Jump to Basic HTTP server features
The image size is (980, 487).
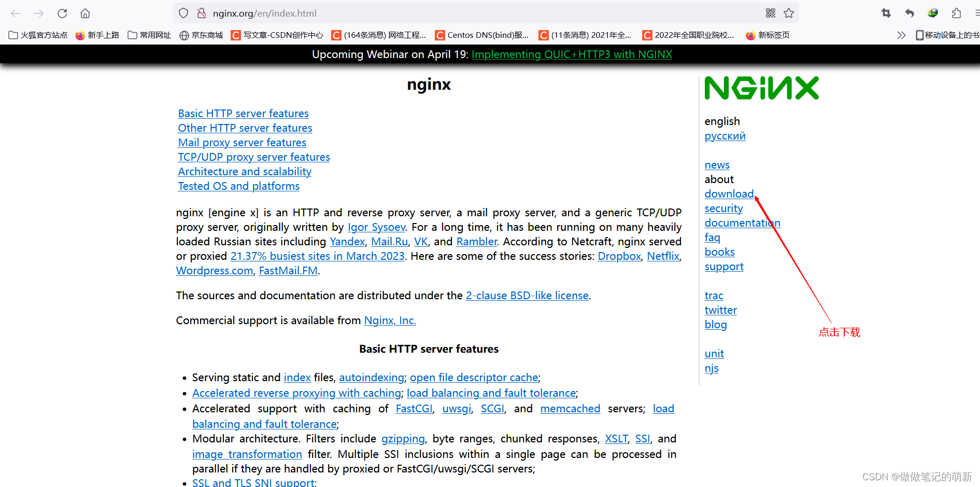[243, 114]
